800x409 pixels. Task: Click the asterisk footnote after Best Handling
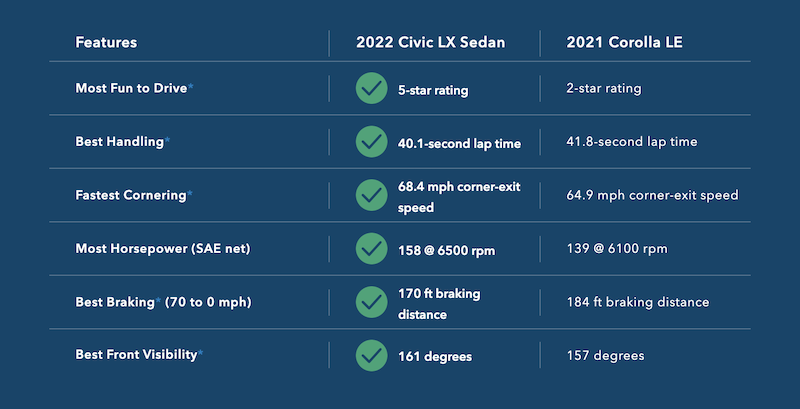click(167, 140)
